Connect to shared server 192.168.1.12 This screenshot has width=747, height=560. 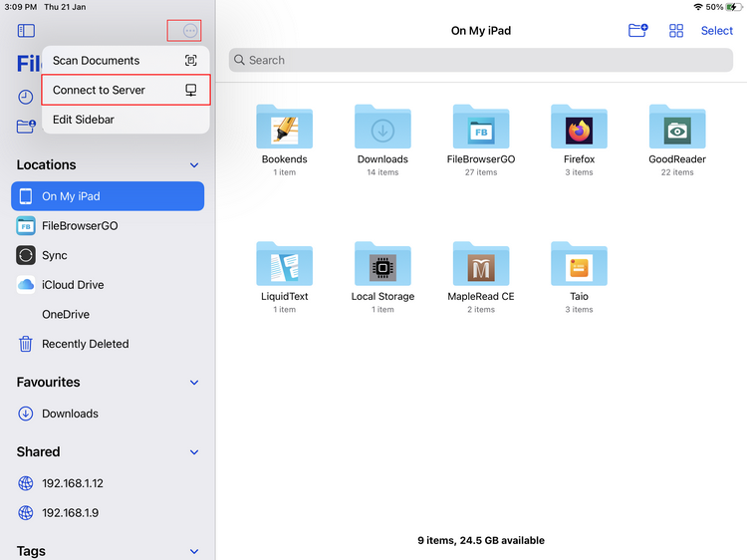click(x=108, y=483)
